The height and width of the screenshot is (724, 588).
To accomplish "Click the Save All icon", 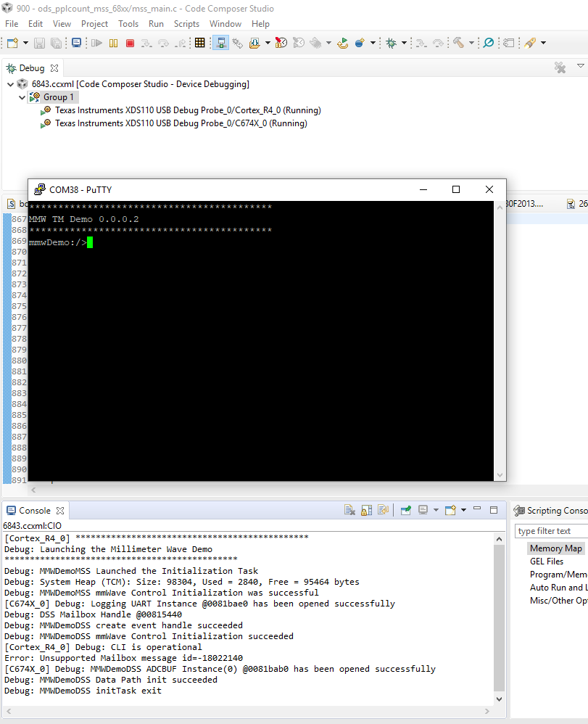I will coord(57,43).
